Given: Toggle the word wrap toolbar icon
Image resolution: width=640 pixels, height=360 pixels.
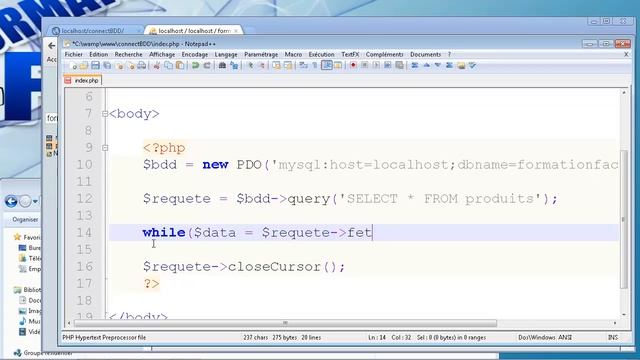Looking at the screenshot, I should (303, 65).
